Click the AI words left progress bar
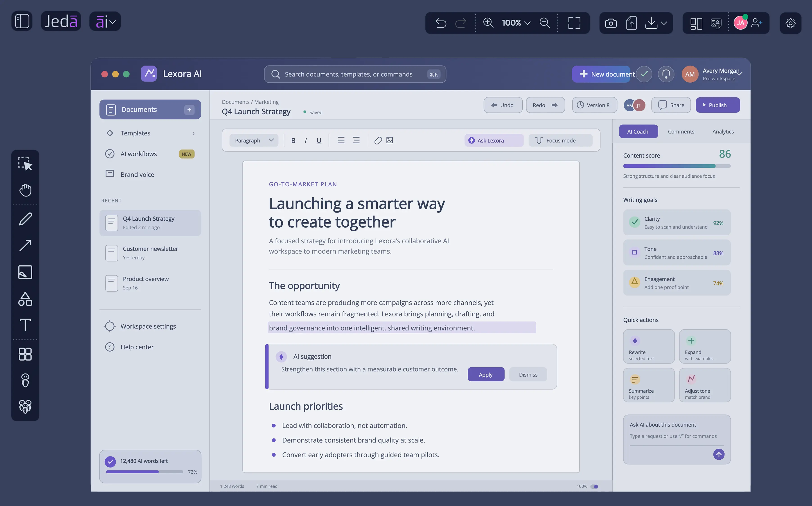The image size is (812, 506). coord(144,472)
